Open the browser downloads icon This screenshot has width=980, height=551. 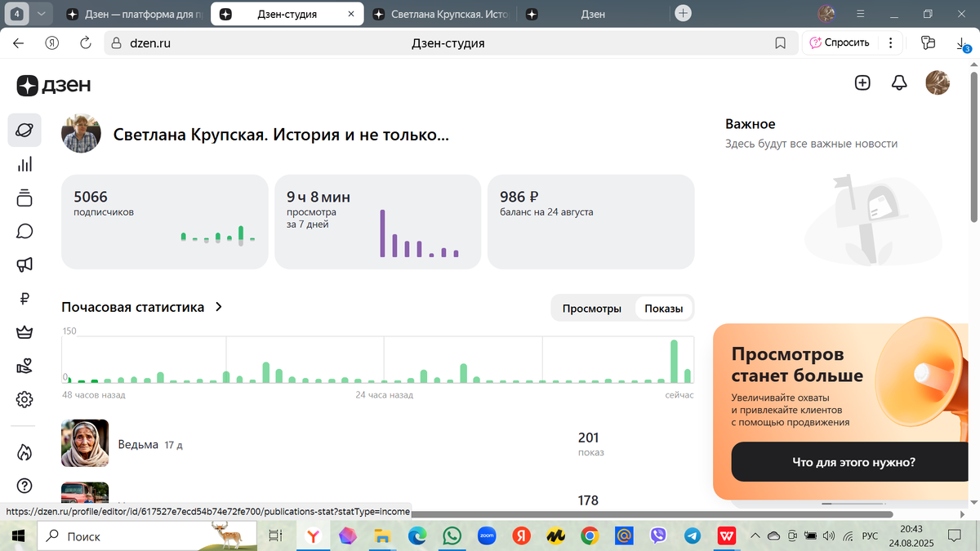(x=964, y=44)
